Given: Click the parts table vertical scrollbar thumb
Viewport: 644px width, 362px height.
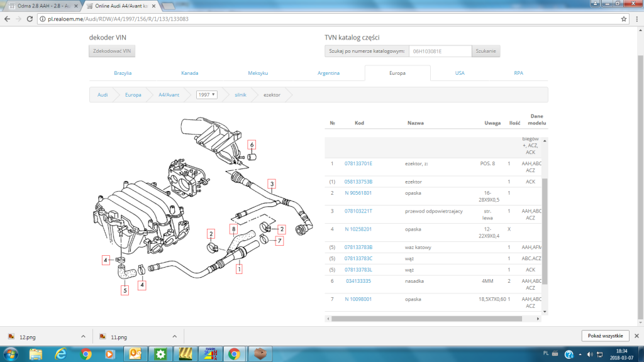Looking at the screenshot, I should coord(545,231).
